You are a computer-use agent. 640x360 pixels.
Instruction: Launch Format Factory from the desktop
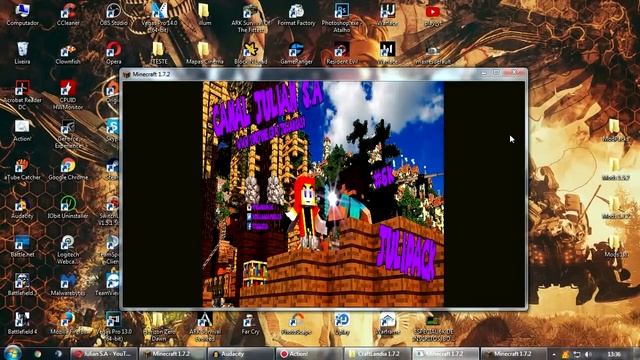(x=296, y=14)
